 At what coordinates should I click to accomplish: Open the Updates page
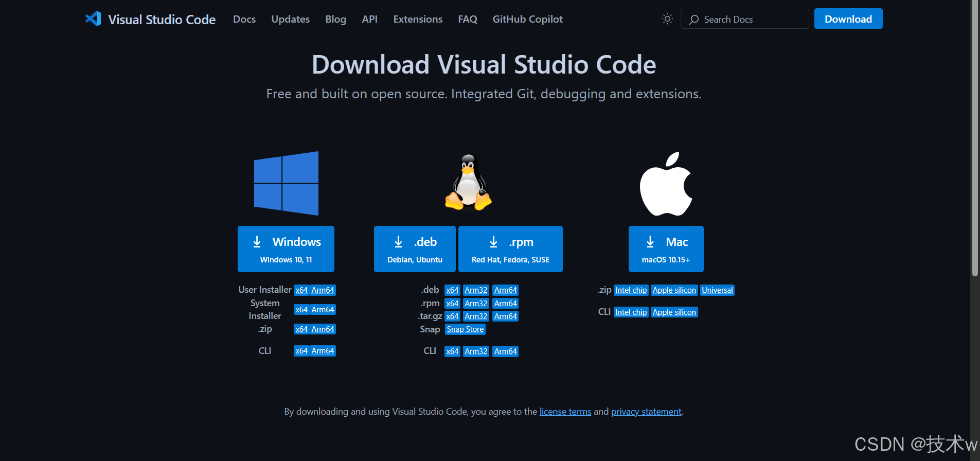pyautogui.click(x=291, y=19)
